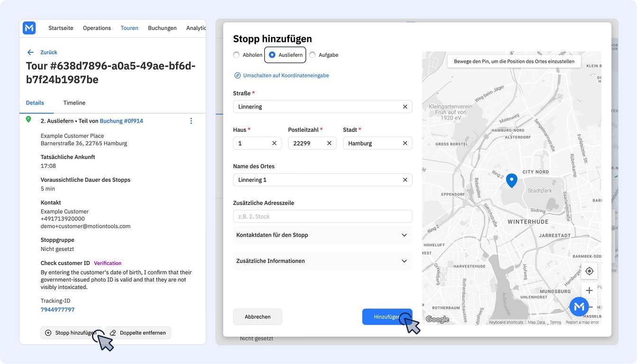Click the phone number +491713920000
The image size is (637, 364).
(63, 219)
